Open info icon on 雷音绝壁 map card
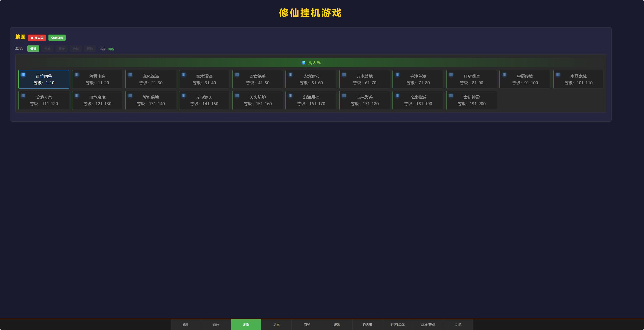The image size is (644, 330). pos(237,75)
